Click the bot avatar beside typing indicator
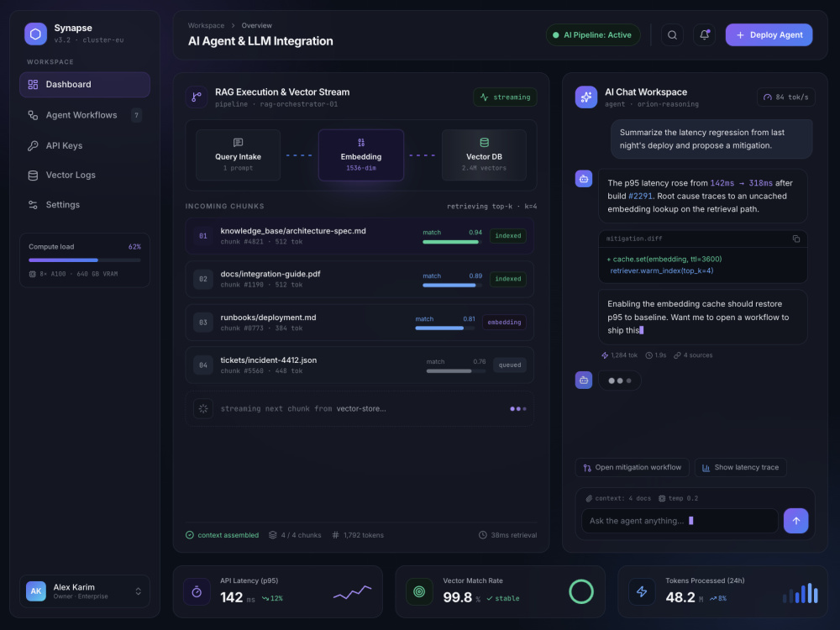The height and width of the screenshot is (630, 840). [584, 381]
